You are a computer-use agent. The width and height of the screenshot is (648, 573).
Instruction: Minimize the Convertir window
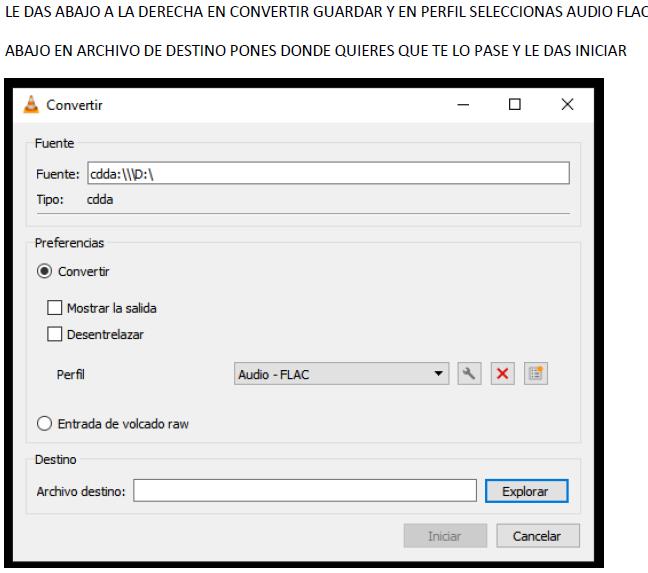[463, 105]
